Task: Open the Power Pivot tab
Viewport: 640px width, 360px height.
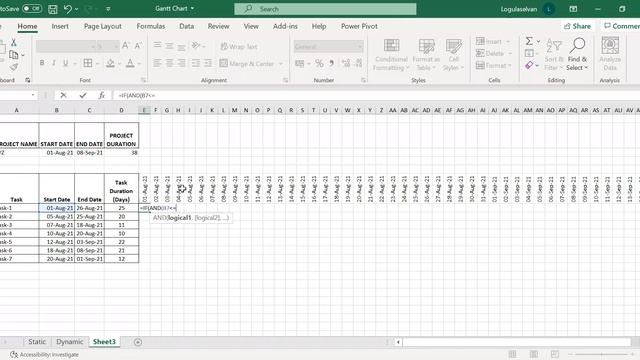Action: 359,26
